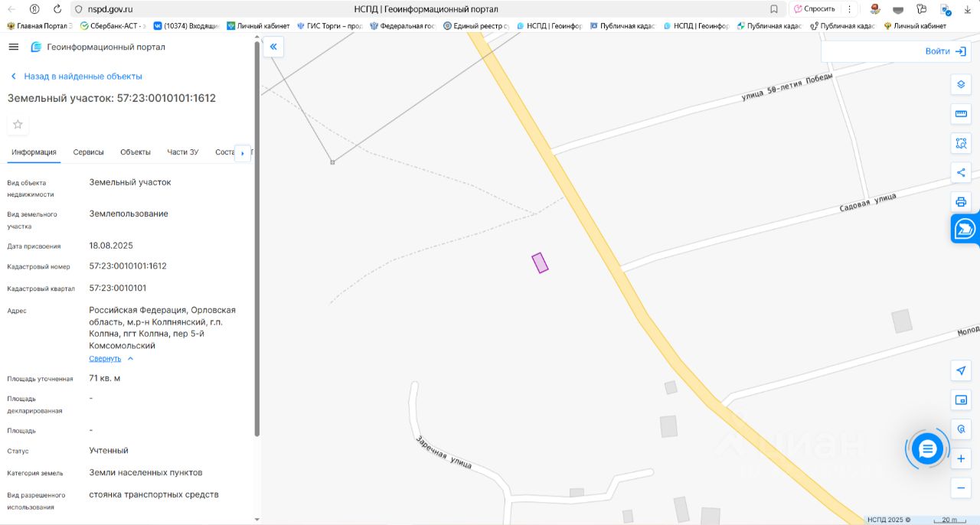Screen dimensions: 980x525
Task: Switch to the Сервисы tab
Action: click(x=88, y=152)
